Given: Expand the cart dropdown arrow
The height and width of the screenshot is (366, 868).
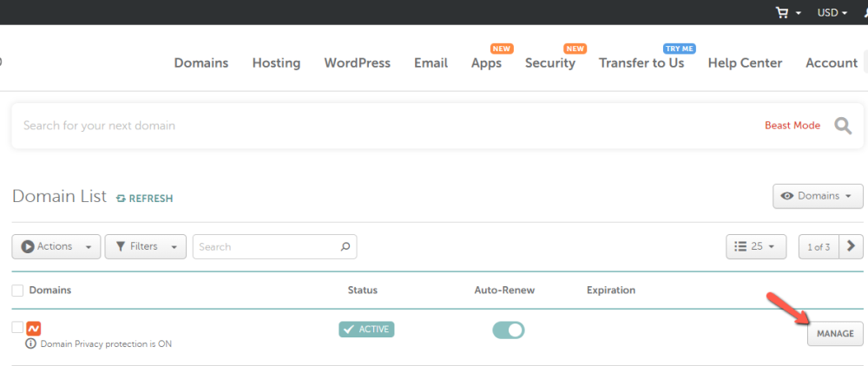Looking at the screenshot, I should 799,13.
